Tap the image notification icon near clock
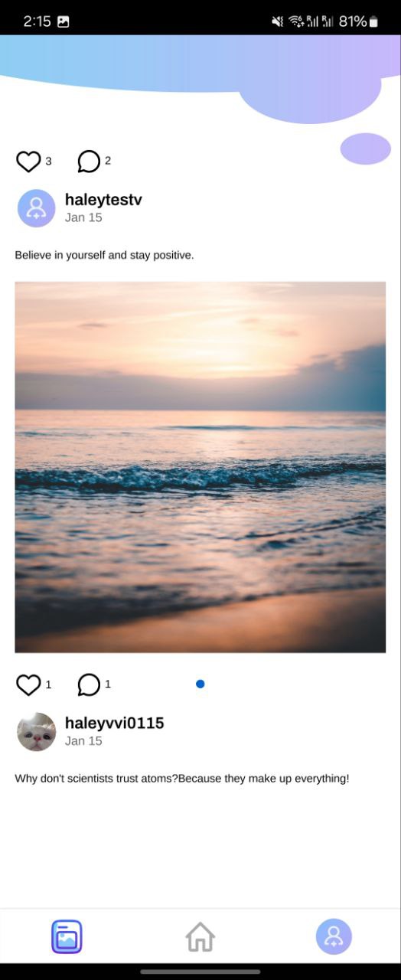Image resolution: width=401 pixels, height=980 pixels. coord(64,21)
